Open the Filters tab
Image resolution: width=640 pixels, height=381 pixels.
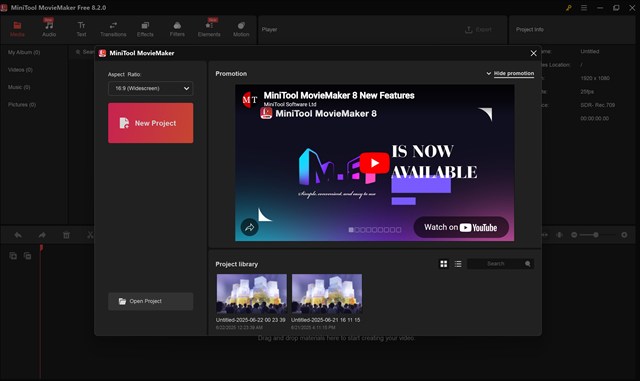[x=177, y=29]
